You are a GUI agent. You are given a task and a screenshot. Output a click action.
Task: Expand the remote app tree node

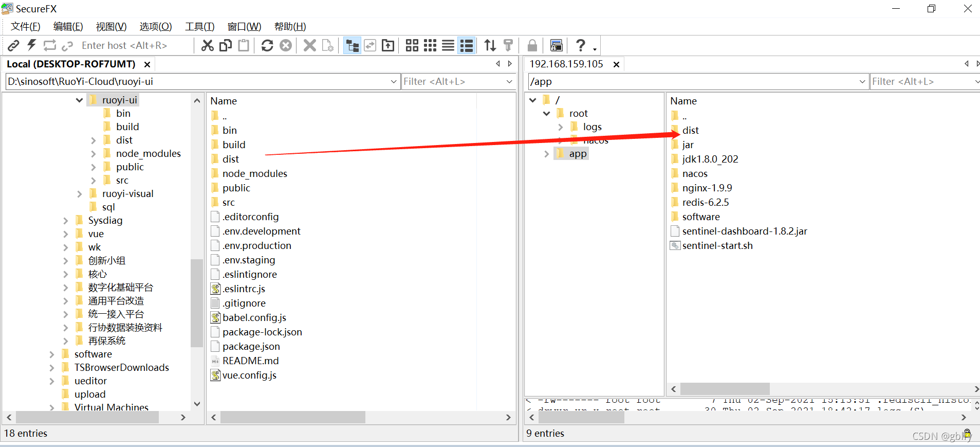(546, 153)
